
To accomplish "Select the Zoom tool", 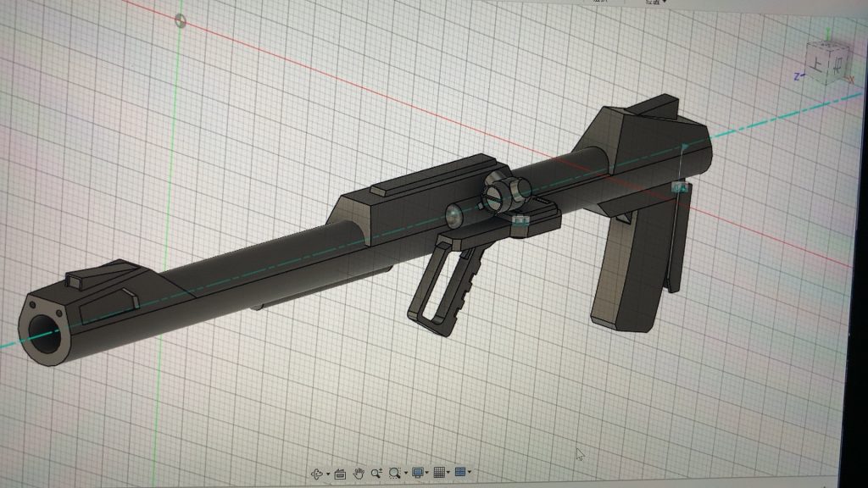I will click(377, 472).
